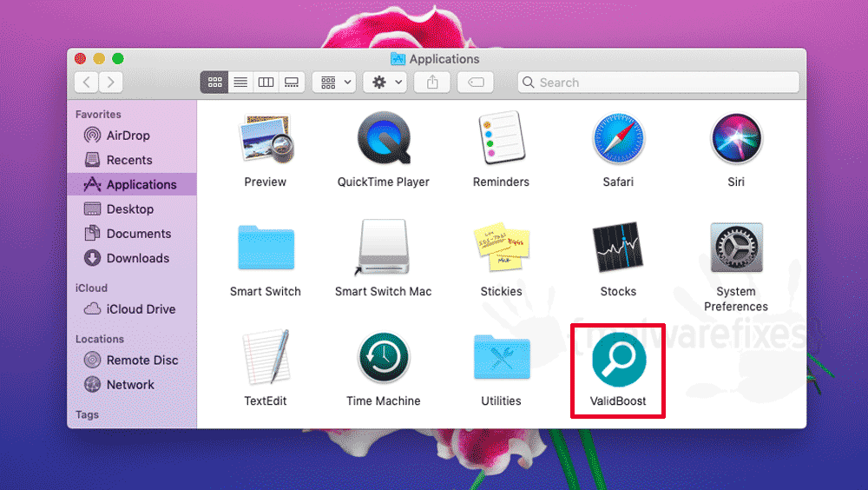Switch to column view in toolbar
The width and height of the screenshot is (868, 490).
[x=266, y=83]
